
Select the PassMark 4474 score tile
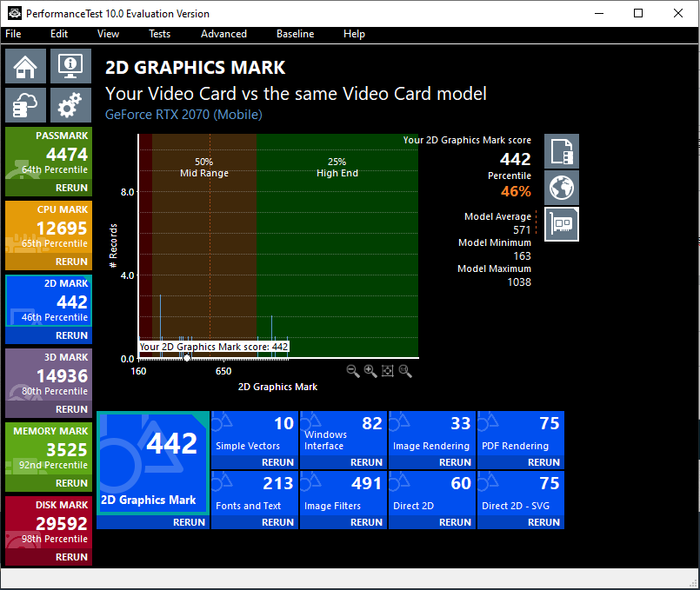coord(49,155)
